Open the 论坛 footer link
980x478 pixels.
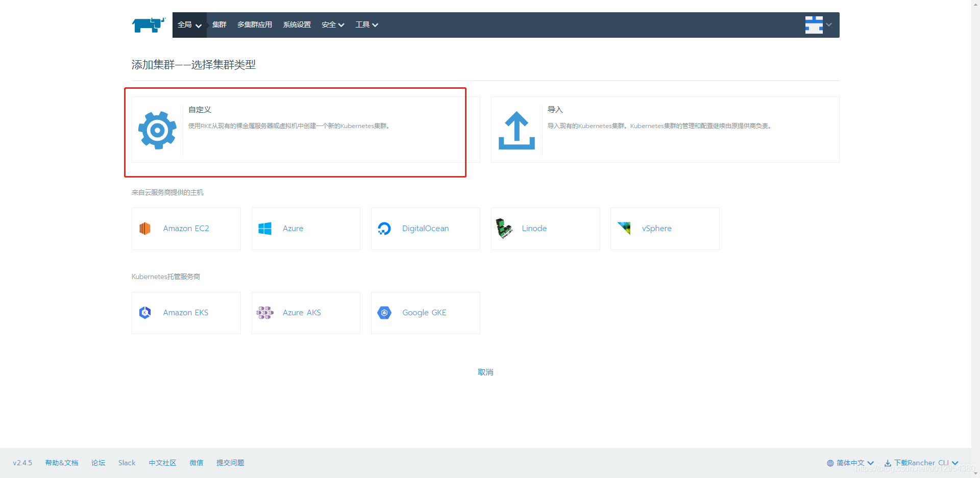[x=98, y=463]
